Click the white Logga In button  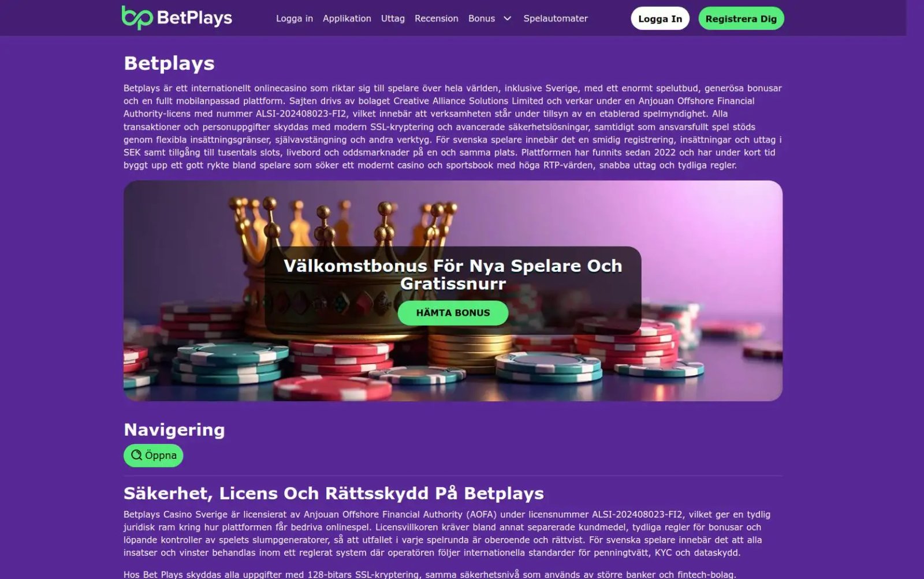point(660,18)
